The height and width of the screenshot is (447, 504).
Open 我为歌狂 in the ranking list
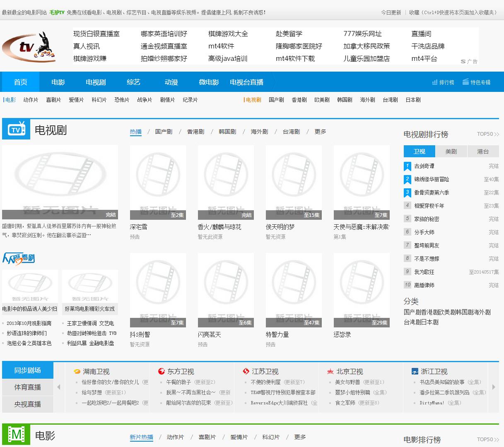click(x=424, y=272)
